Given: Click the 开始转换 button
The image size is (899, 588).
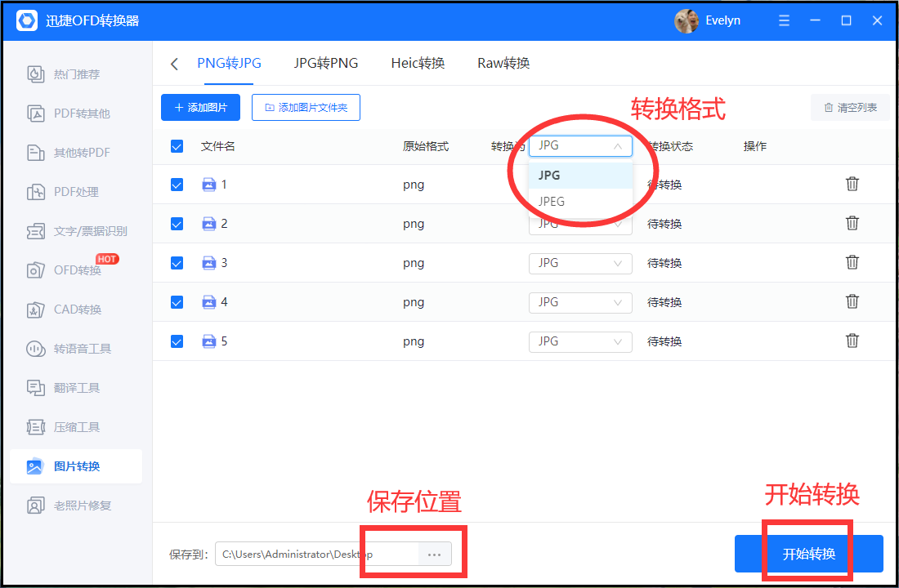Looking at the screenshot, I should pos(809,554).
